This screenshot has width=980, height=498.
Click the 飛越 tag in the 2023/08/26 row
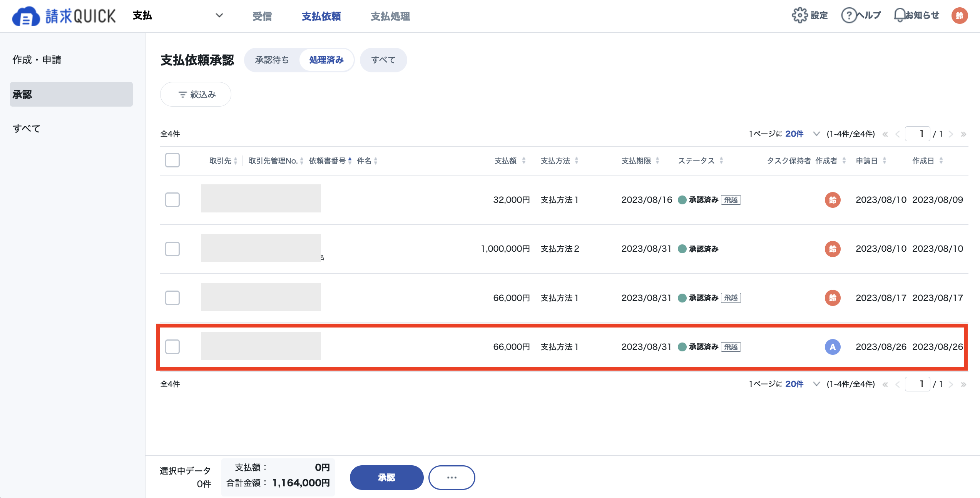(x=731, y=347)
